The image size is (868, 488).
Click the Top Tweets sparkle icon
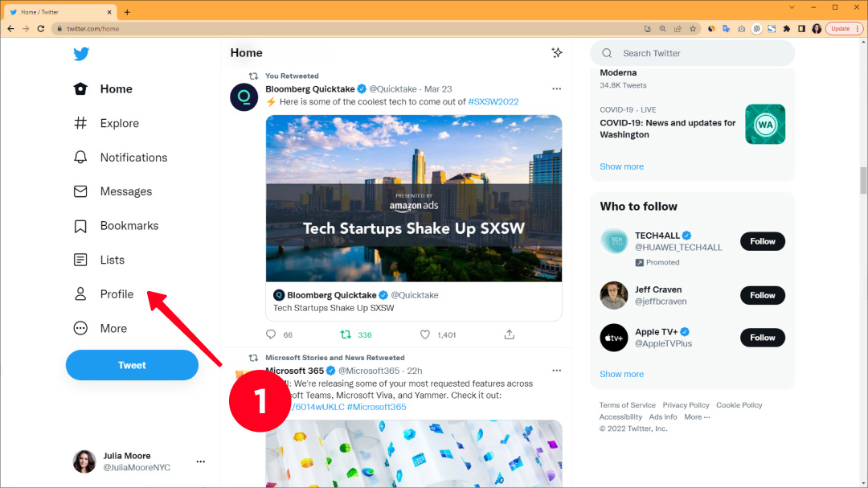(557, 52)
